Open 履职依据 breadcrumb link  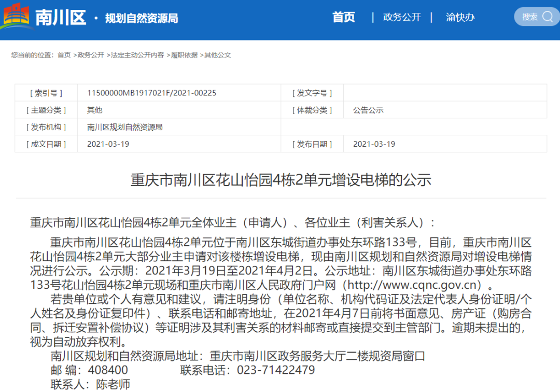(x=184, y=55)
